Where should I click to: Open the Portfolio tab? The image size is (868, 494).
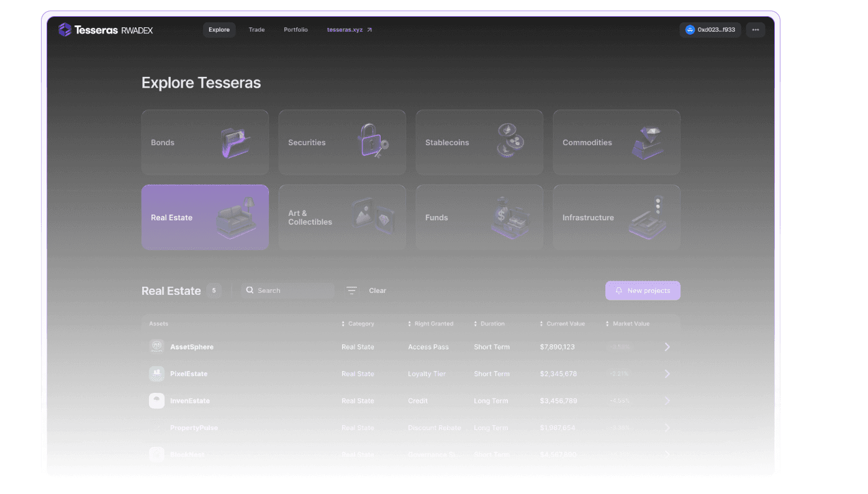click(296, 29)
